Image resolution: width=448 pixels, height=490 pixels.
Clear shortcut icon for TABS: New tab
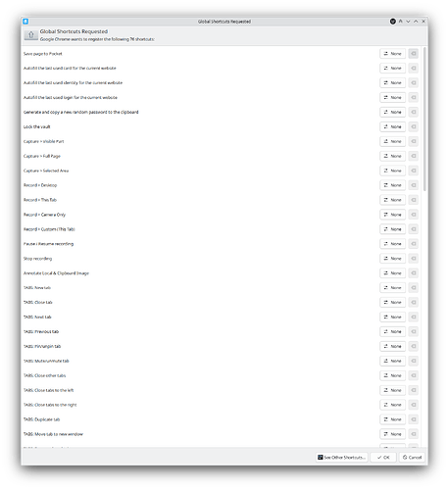tap(414, 288)
